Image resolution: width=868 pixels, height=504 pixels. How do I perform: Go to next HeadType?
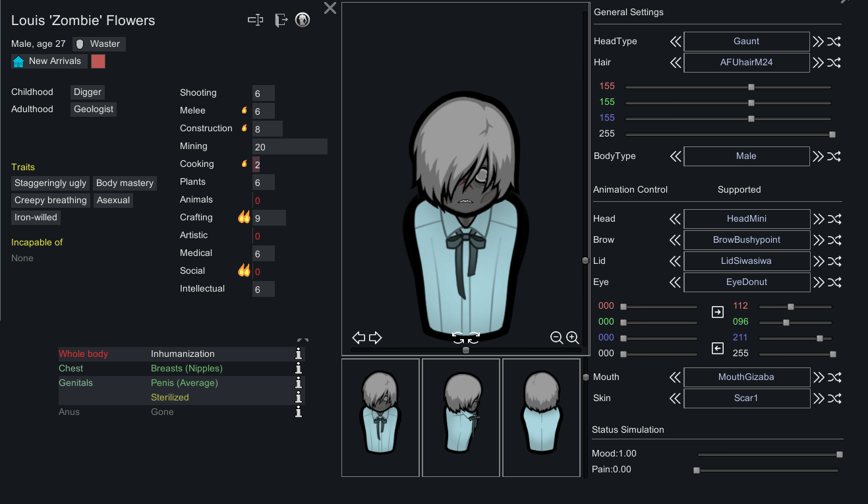818,42
